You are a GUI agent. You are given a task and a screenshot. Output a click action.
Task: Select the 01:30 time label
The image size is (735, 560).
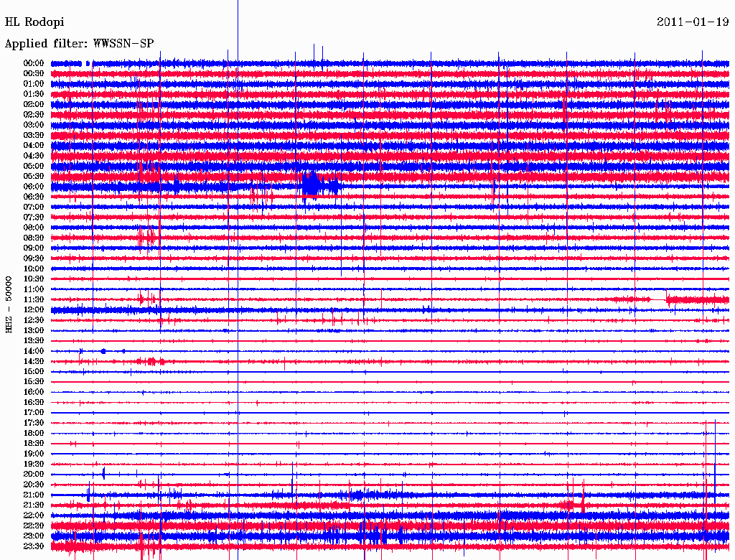click(34, 94)
